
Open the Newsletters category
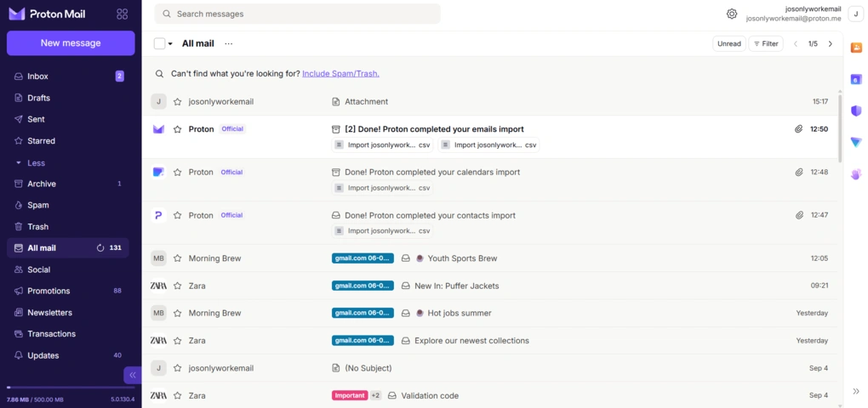(67, 312)
